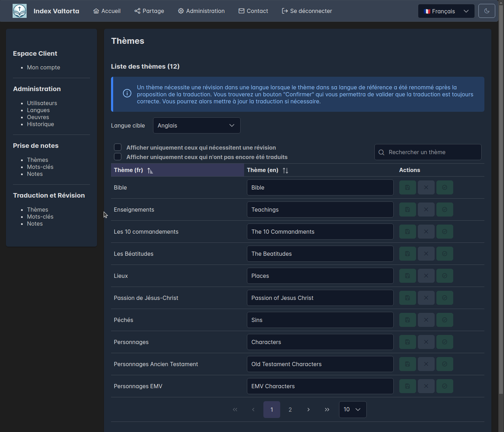Viewport: 504px width, 432px height.
Task: Click the Se déconnecter link
Action: click(x=307, y=11)
